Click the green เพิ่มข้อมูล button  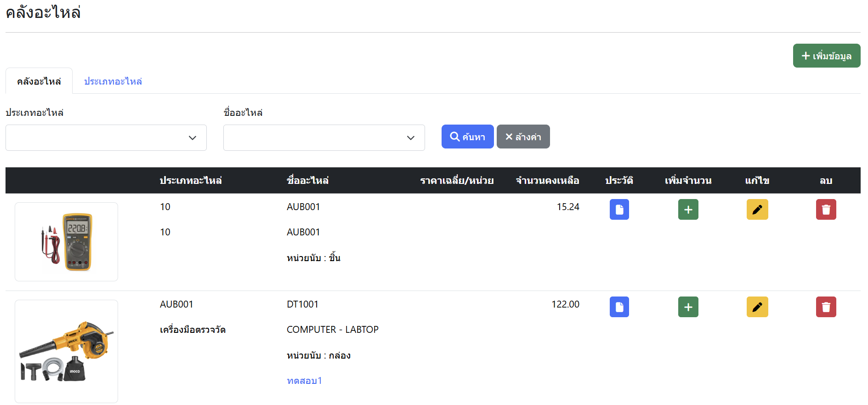(826, 56)
